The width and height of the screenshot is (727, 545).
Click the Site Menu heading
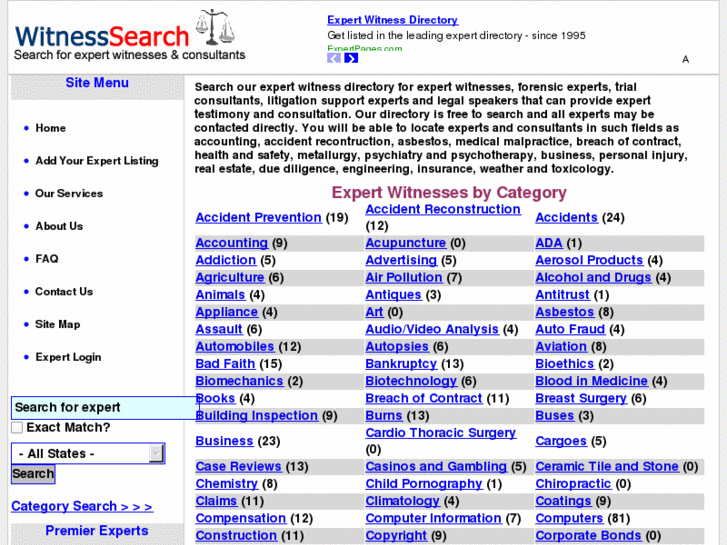click(97, 83)
